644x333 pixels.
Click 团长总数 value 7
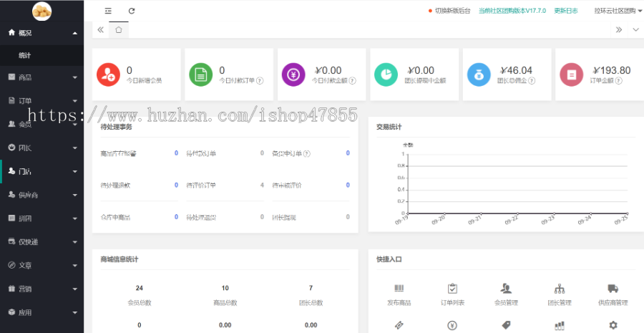[311, 288]
